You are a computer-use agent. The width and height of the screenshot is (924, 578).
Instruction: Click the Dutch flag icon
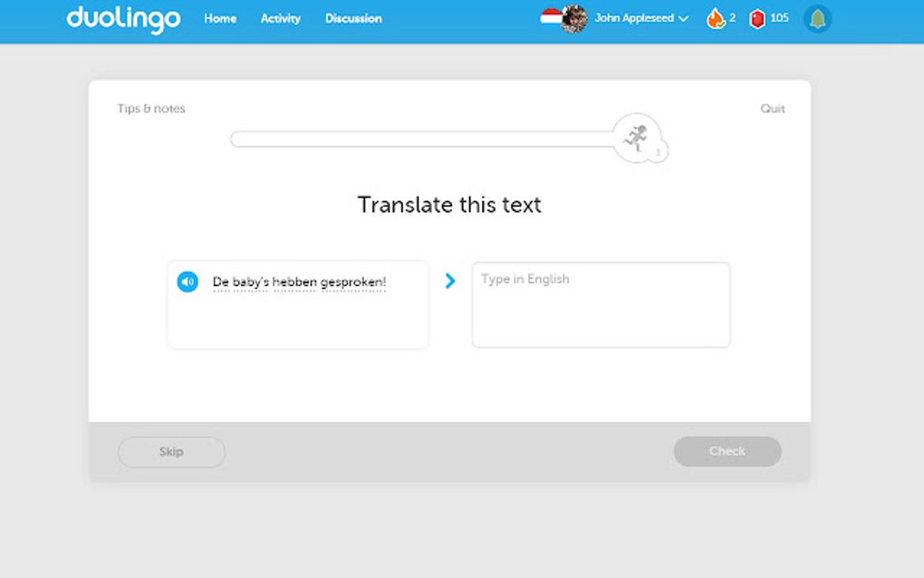point(552,17)
